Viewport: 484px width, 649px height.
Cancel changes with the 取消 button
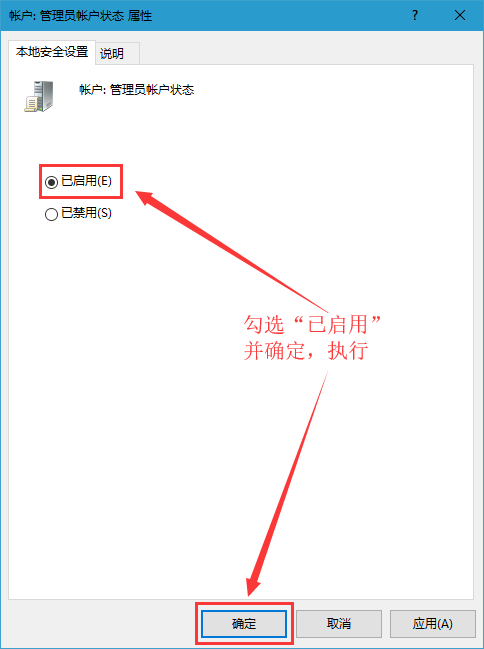click(x=339, y=623)
